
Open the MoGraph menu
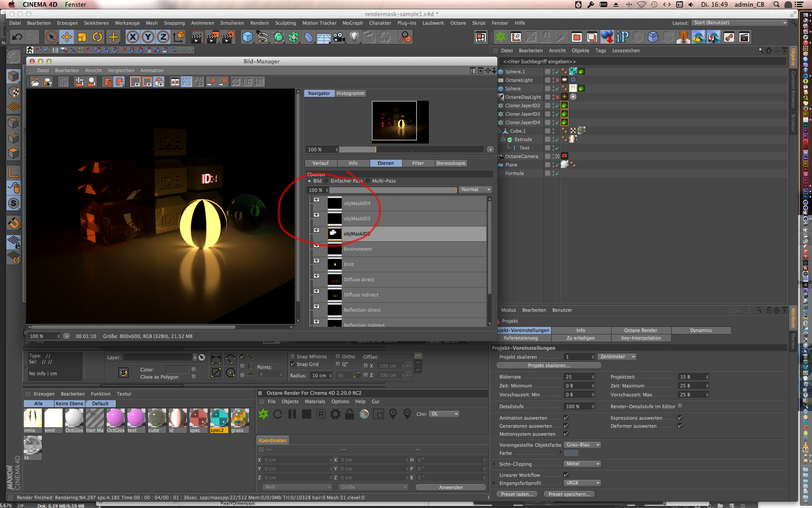(x=352, y=23)
